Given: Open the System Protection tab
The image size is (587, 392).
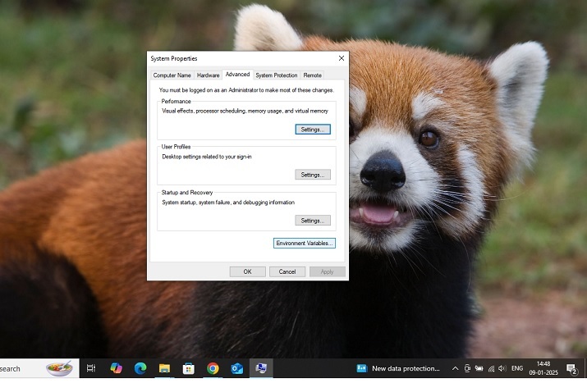Looking at the screenshot, I should point(277,75).
